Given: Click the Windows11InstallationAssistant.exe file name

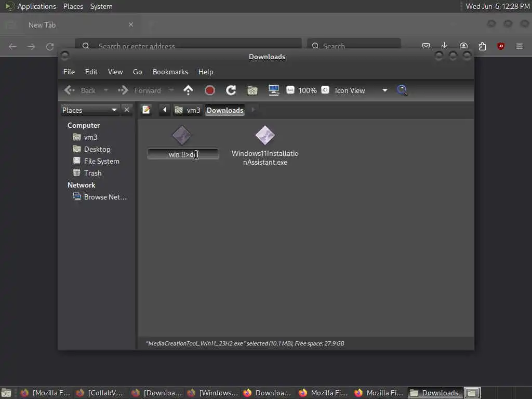Looking at the screenshot, I should pos(265,158).
